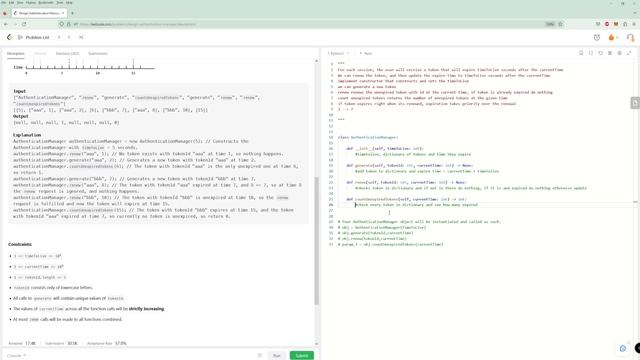Open the streak flame icon
The image size is (640, 360).
pos(611,38)
